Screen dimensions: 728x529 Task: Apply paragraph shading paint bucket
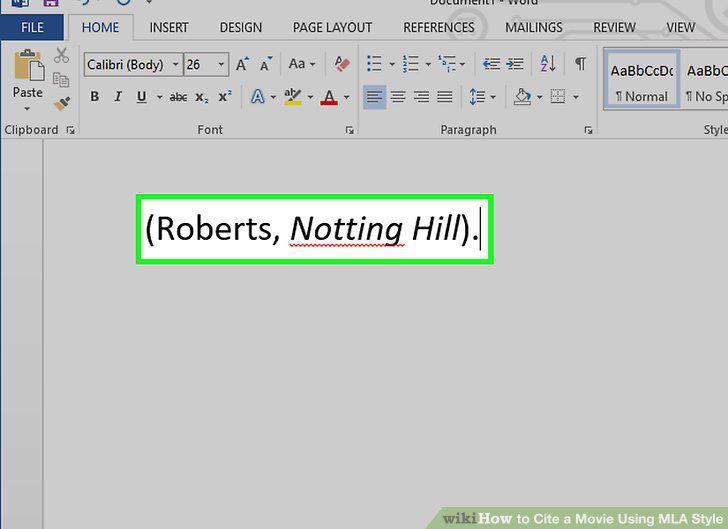click(x=522, y=97)
